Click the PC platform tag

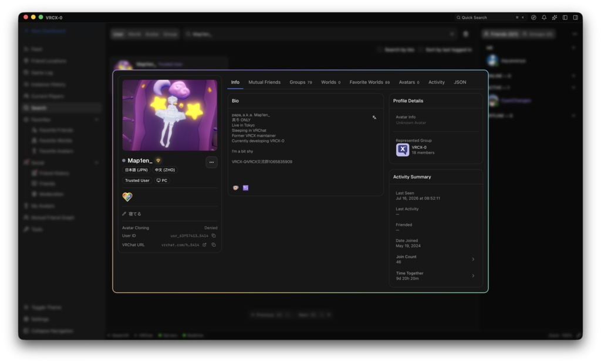[162, 181]
